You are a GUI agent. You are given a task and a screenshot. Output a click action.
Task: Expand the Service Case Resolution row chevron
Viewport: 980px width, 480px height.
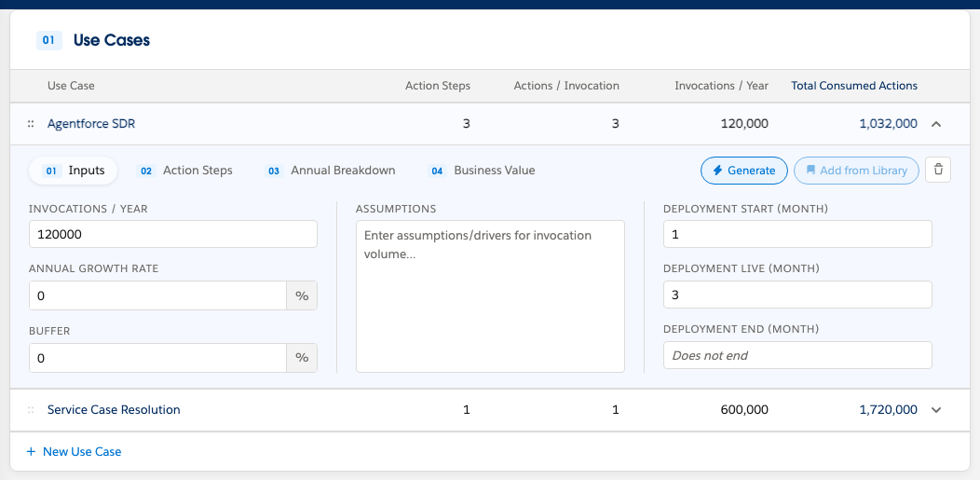[x=935, y=410]
